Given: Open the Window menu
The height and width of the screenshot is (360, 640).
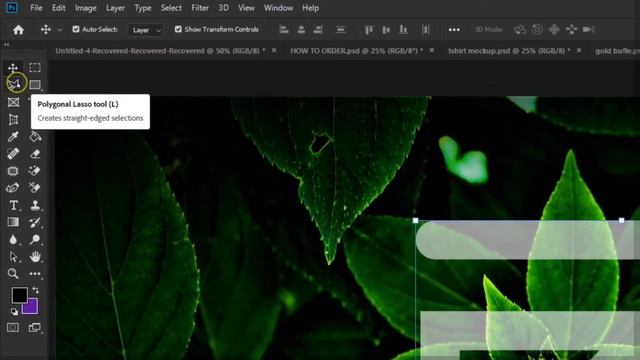Looking at the screenshot, I should [x=278, y=8].
